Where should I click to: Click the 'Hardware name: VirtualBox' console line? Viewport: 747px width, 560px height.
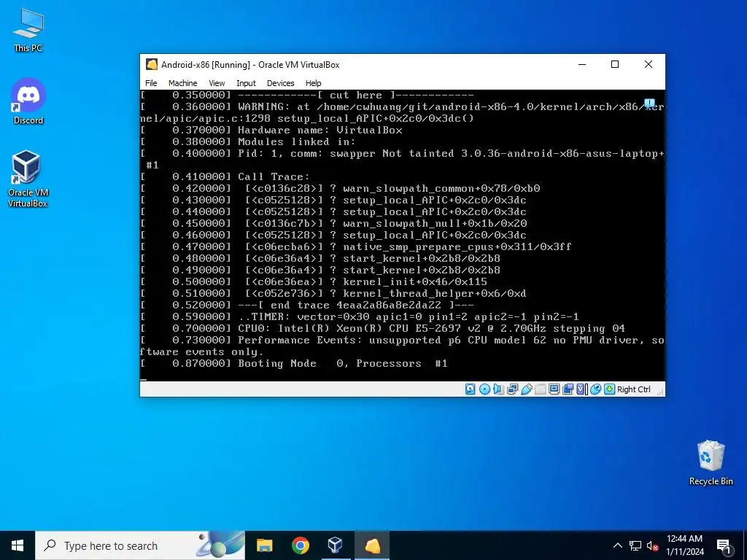[271, 130]
